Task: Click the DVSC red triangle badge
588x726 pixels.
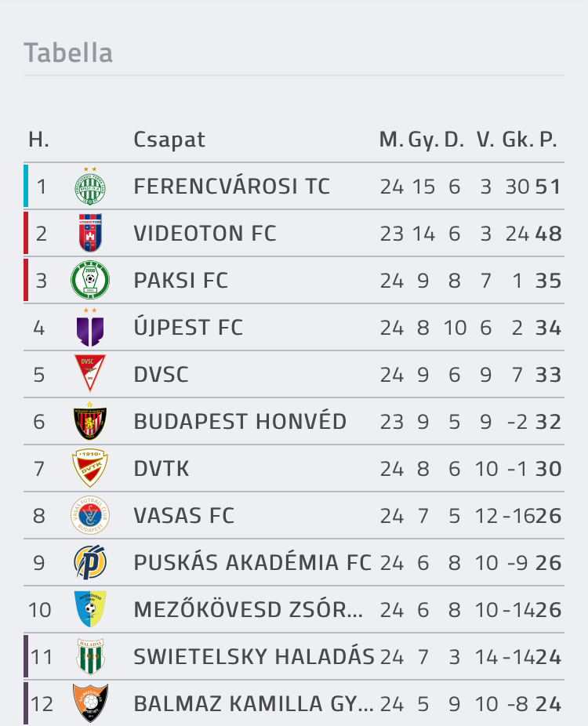Action: click(x=90, y=374)
